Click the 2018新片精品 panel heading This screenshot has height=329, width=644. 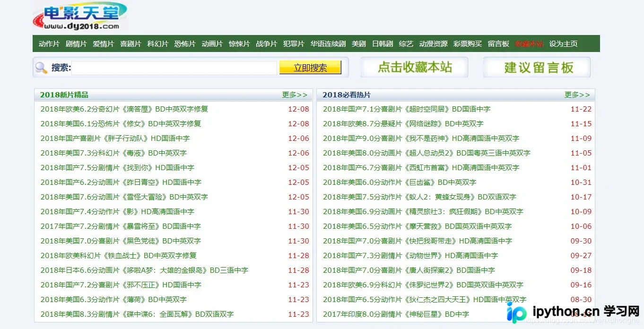point(64,95)
